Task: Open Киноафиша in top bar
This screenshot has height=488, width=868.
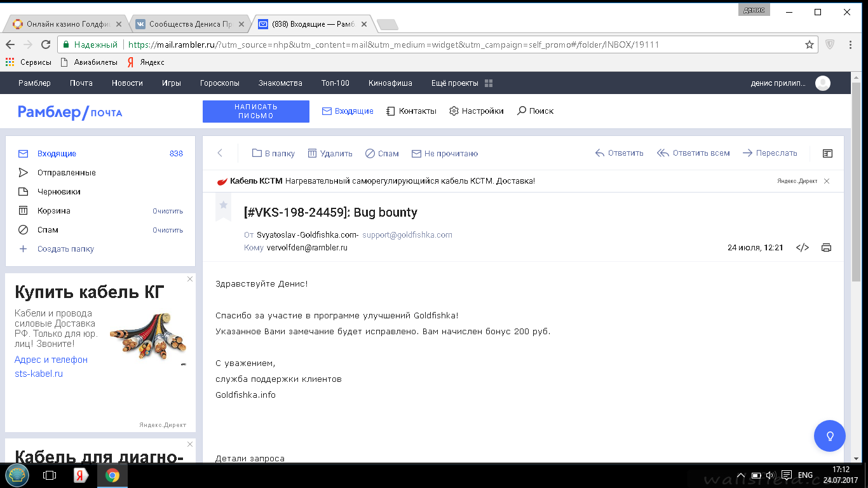Action: point(390,83)
